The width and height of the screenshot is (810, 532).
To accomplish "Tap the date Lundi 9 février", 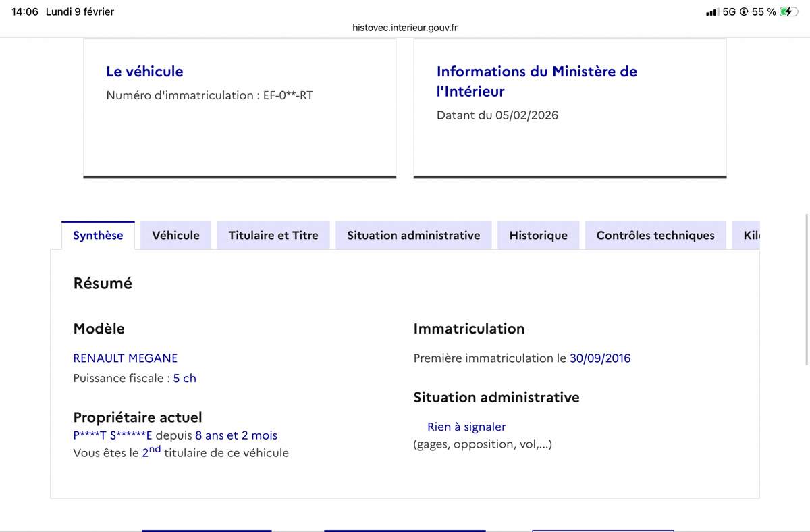I will click(80, 11).
